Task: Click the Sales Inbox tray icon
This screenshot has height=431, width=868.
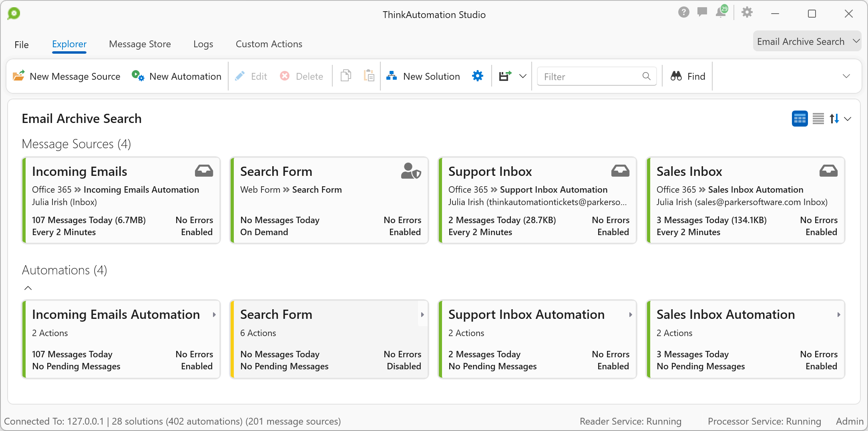Action: pos(829,171)
